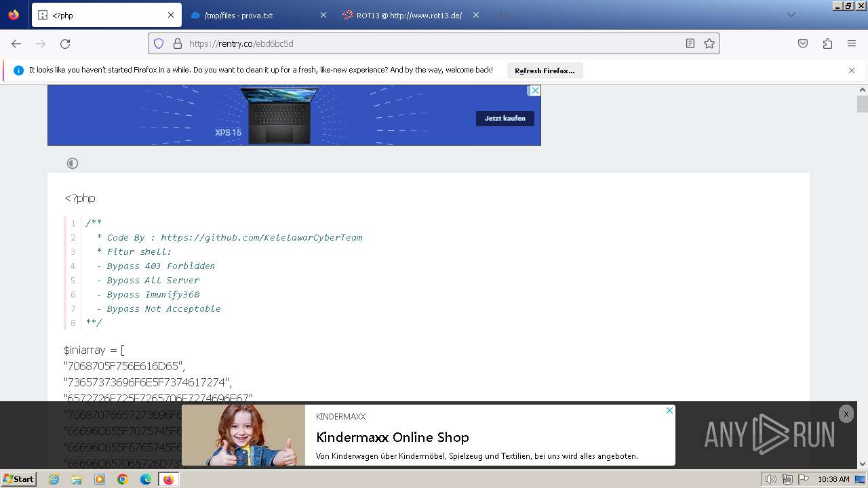Click the $iniarray = [ text
Image resolution: width=868 pixels, height=488 pixels.
(x=94, y=350)
